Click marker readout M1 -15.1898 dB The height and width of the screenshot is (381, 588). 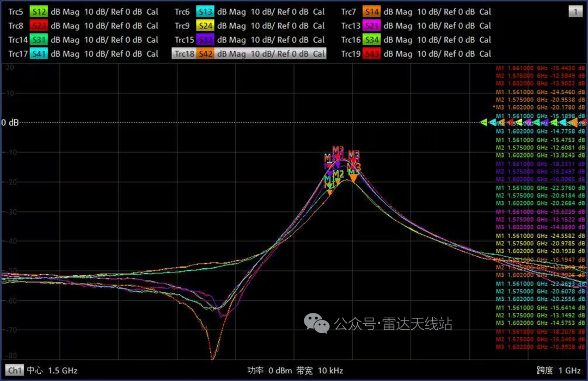(x=540, y=116)
